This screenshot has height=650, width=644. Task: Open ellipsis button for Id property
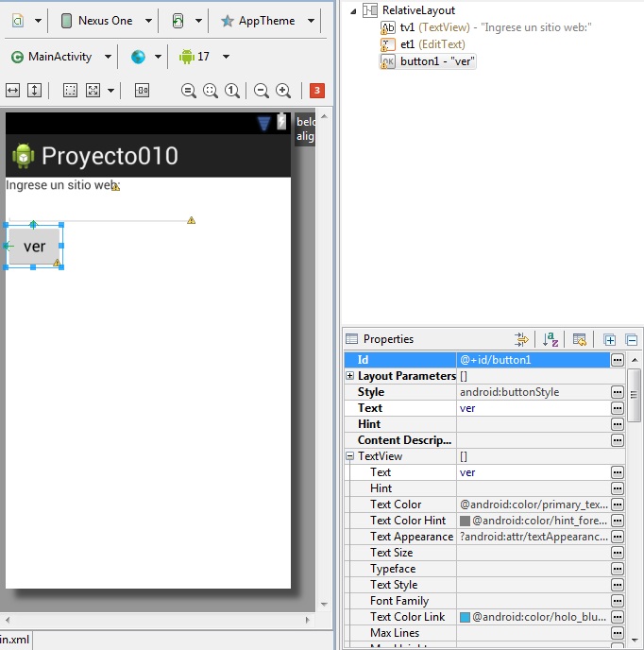617,360
